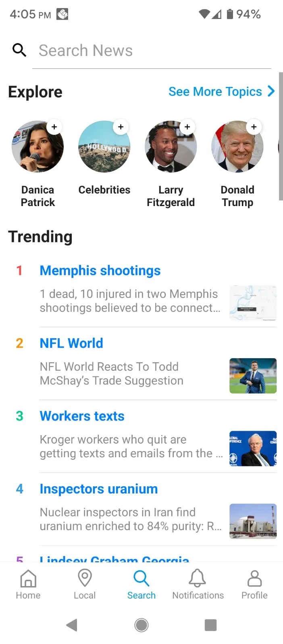283x644 pixels.
Task: Open the Larry Fitzgerald follow plus expander
Action: pos(187,127)
